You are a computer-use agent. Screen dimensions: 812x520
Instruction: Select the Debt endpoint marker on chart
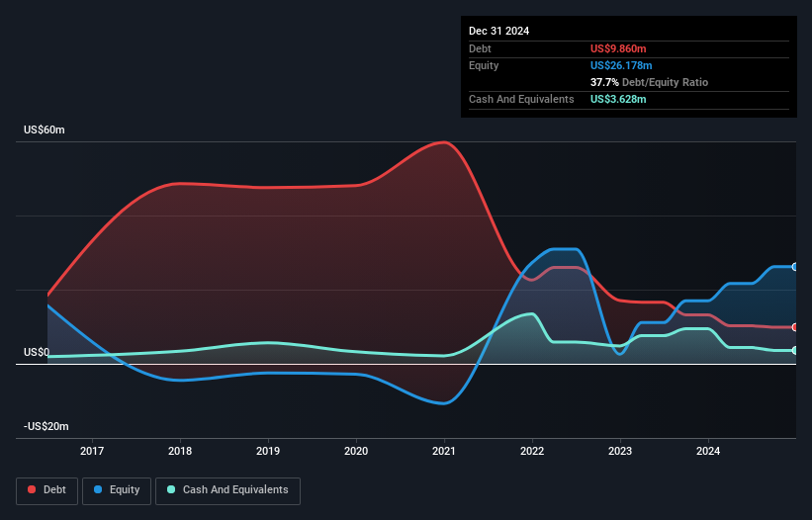[794, 327]
